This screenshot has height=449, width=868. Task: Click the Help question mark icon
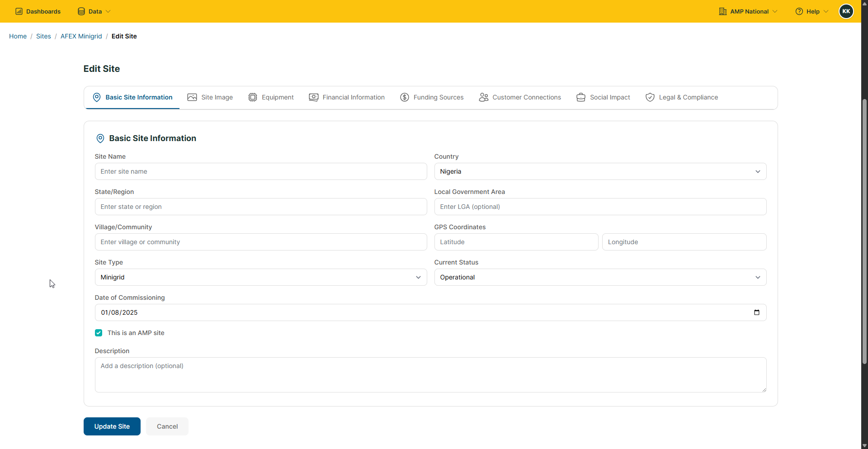click(799, 11)
